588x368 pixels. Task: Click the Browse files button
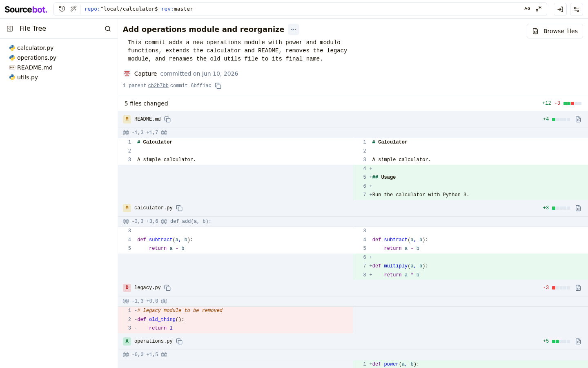click(x=555, y=31)
